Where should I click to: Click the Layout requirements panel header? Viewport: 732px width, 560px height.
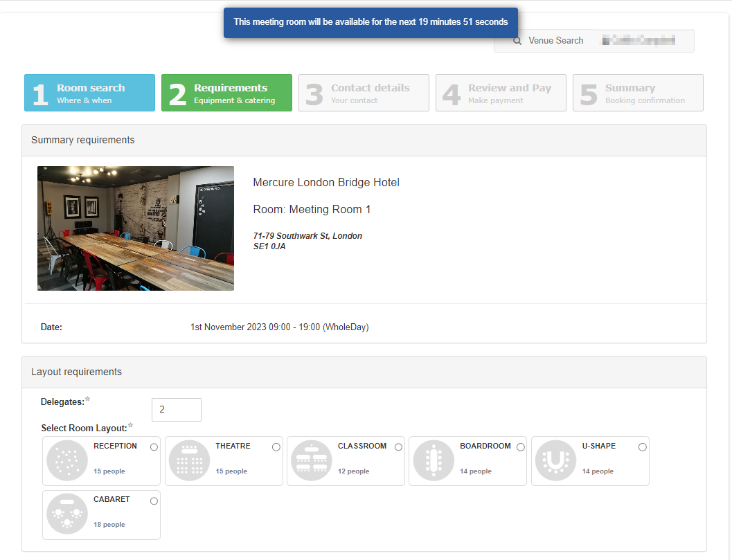pyautogui.click(x=364, y=372)
